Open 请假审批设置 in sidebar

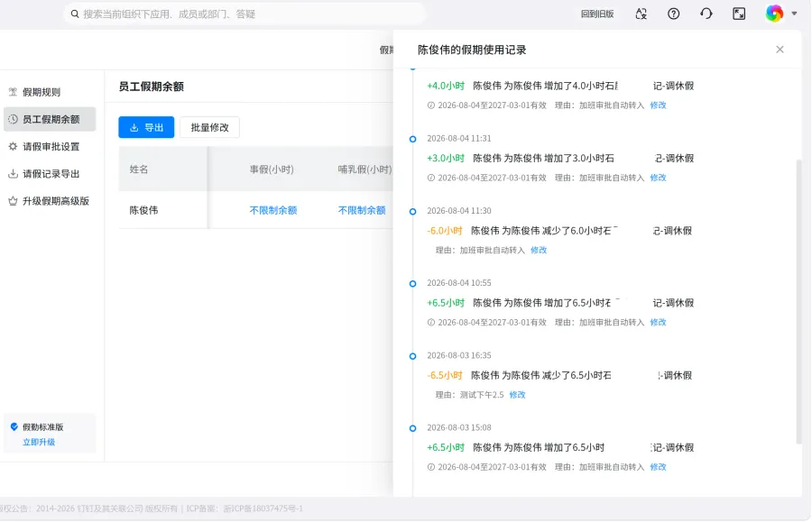(50, 146)
